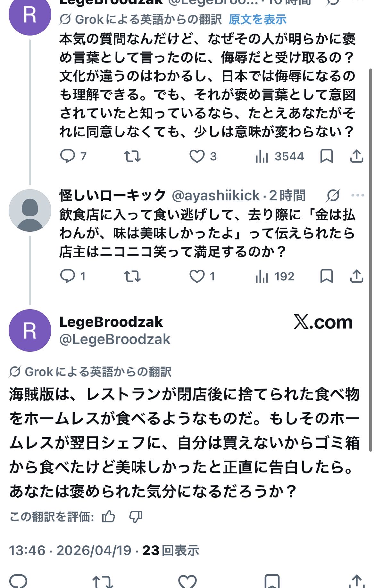The width and height of the screenshot is (375, 588).
Task: Open LegeBroodzak profile name in main post
Action: 111,322
